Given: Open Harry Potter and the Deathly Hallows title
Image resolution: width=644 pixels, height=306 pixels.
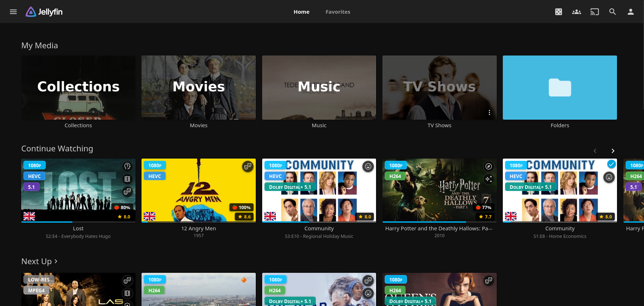Looking at the screenshot, I should pyautogui.click(x=439, y=229).
